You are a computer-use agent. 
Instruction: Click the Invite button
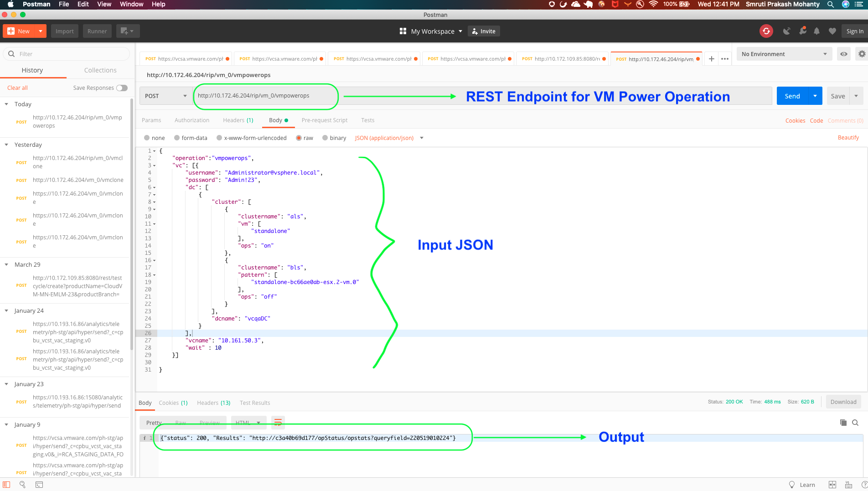pyautogui.click(x=484, y=31)
